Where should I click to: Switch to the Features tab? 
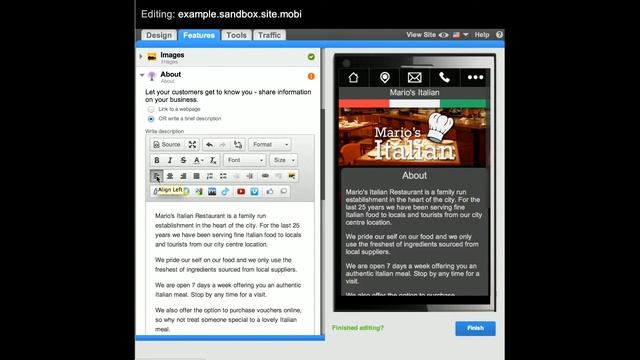(x=199, y=35)
